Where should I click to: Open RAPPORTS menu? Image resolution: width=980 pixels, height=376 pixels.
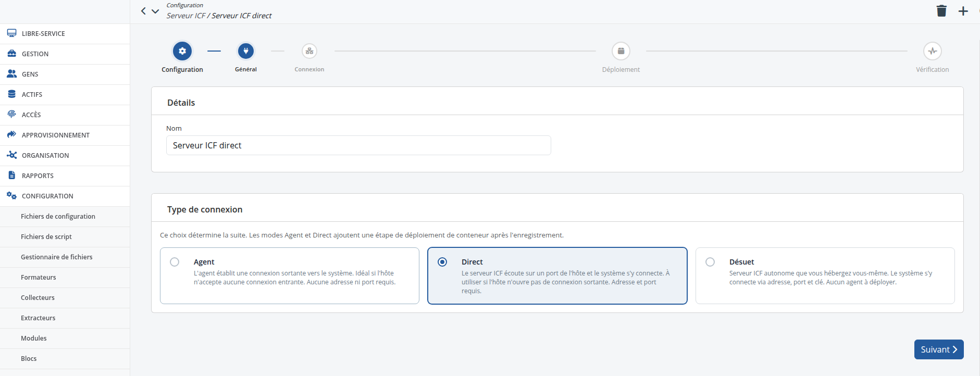point(65,176)
